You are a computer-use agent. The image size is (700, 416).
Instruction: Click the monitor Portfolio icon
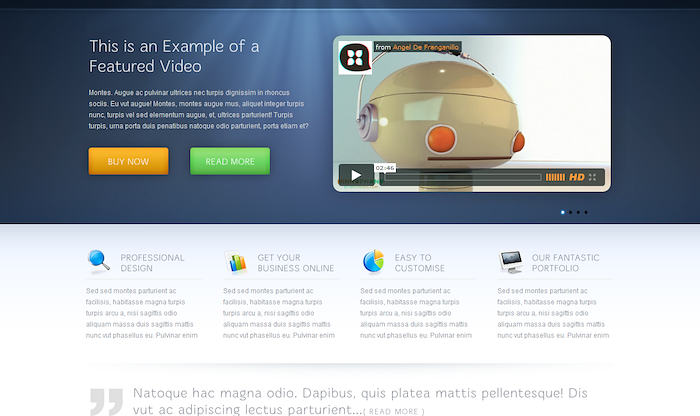pos(511,262)
